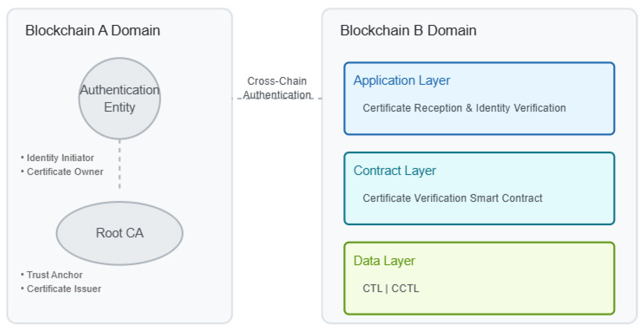Select the Data Layer heading
This screenshot has width=644, height=330.
click(384, 261)
